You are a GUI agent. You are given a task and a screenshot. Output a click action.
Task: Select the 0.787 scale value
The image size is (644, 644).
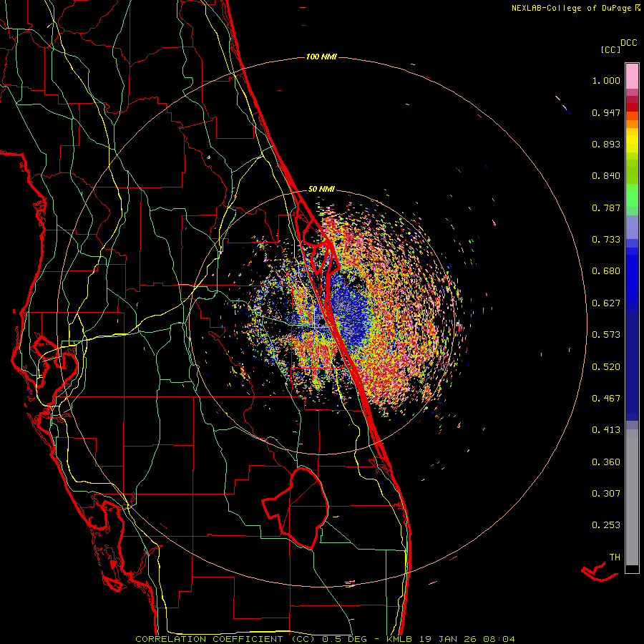[x=606, y=208]
